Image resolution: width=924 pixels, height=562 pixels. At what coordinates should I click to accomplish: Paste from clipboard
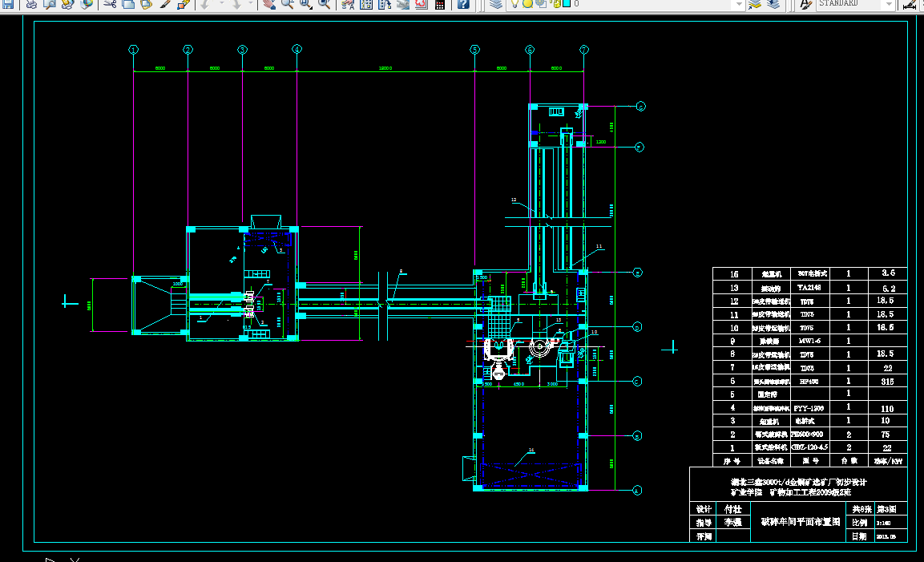click(x=146, y=4)
